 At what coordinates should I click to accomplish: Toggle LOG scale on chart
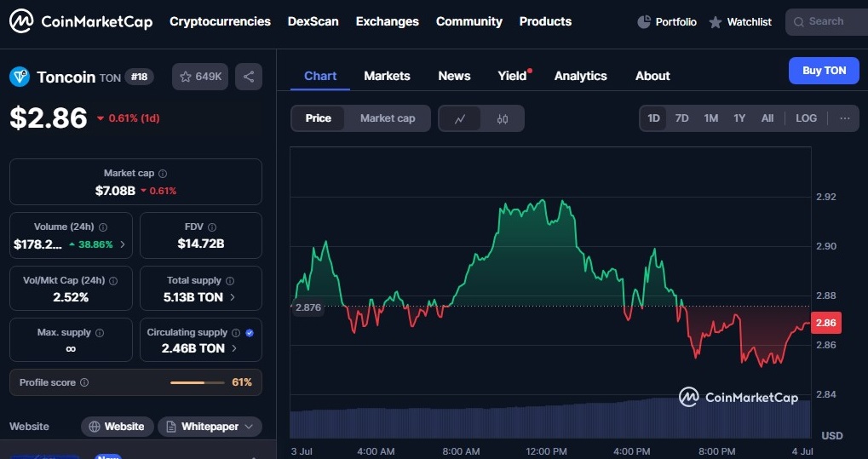tap(806, 118)
